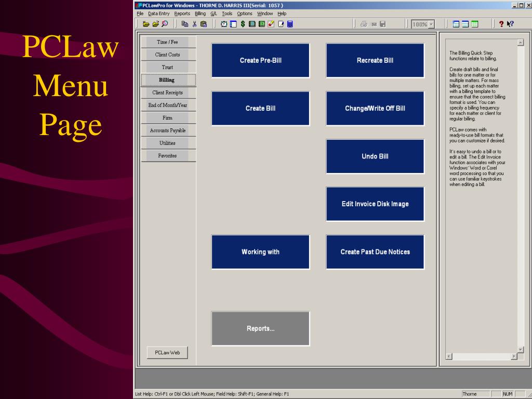
Task: Select the Time / Fee sidebar tab
Action: (x=168, y=42)
